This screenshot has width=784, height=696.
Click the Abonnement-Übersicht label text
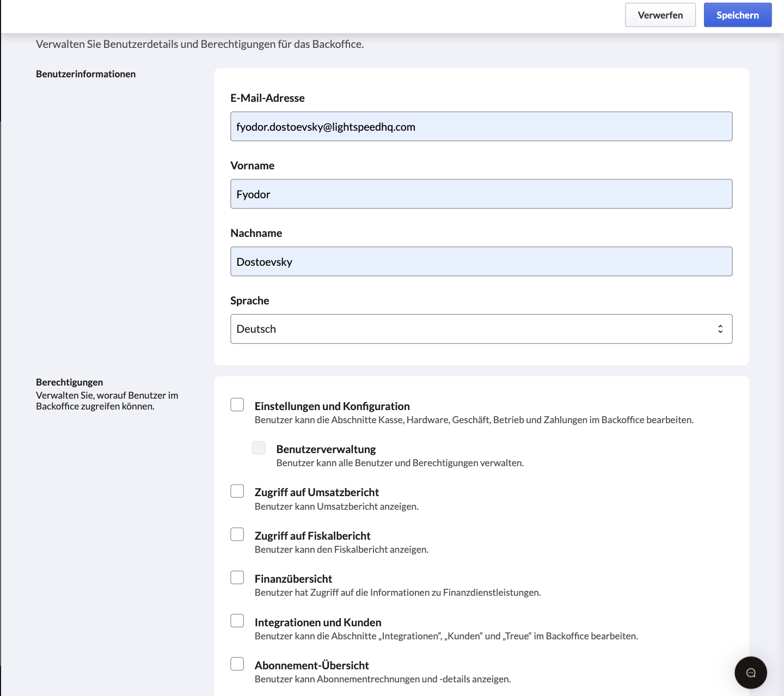[312, 666]
